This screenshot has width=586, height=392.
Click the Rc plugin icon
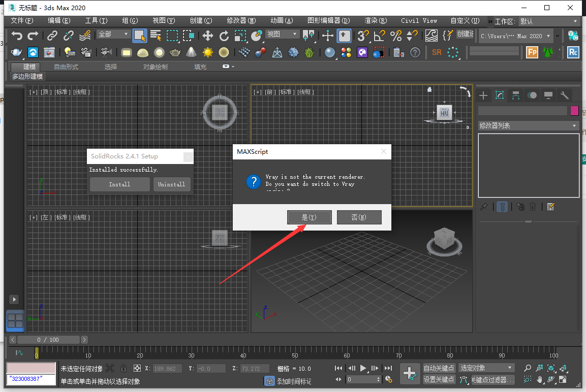tap(573, 52)
